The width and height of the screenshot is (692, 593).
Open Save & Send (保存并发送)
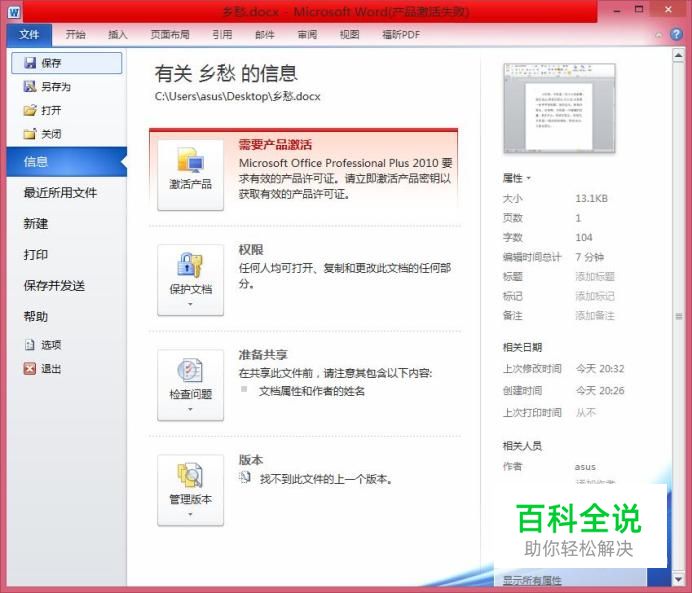(x=54, y=285)
